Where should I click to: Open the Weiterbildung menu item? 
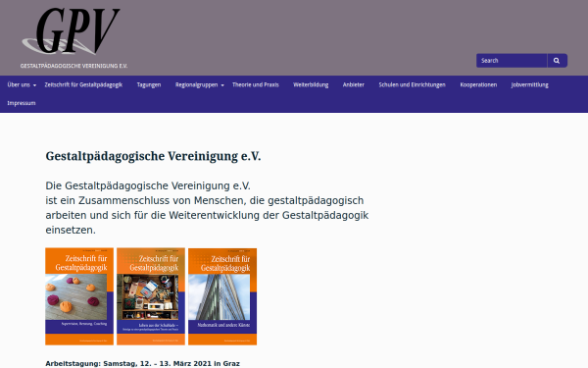pyautogui.click(x=311, y=84)
